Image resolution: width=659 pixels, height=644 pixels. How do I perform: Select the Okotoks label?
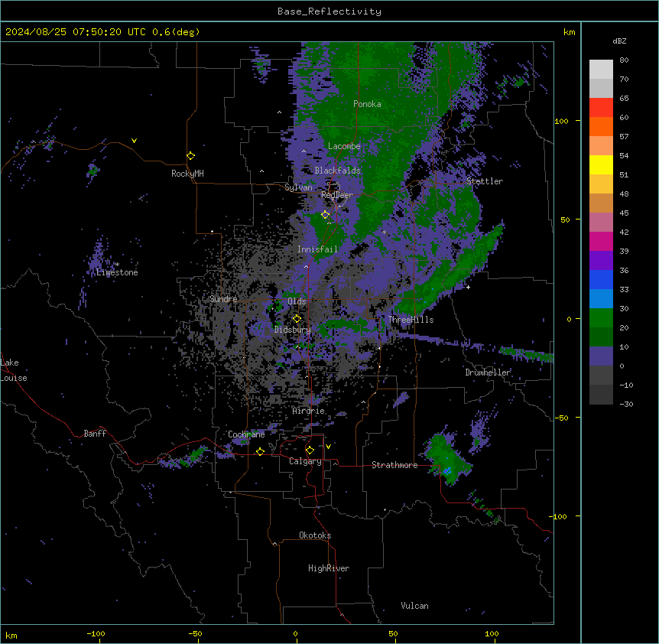315,535
